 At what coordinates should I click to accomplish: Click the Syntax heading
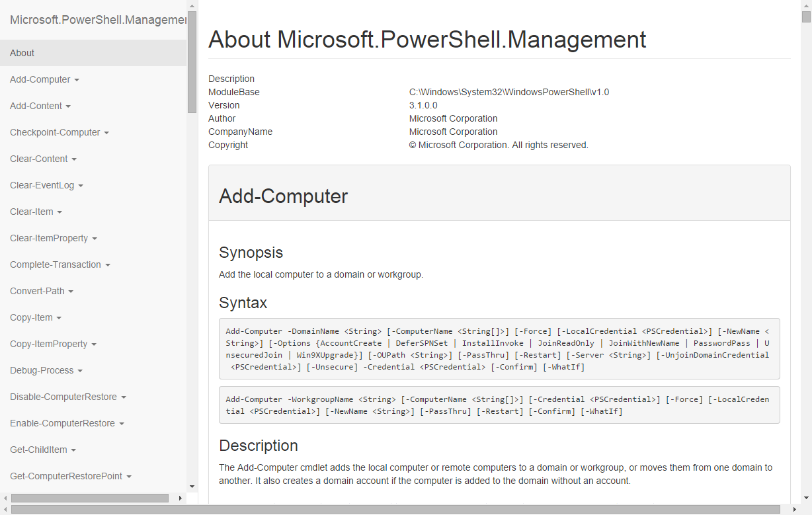(243, 303)
